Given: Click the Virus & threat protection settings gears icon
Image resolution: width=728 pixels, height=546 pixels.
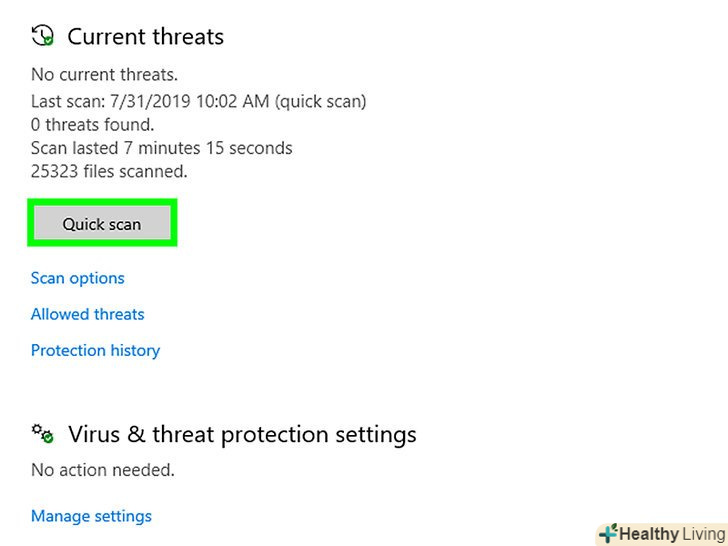Looking at the screenshot, I should pos(42,434).
